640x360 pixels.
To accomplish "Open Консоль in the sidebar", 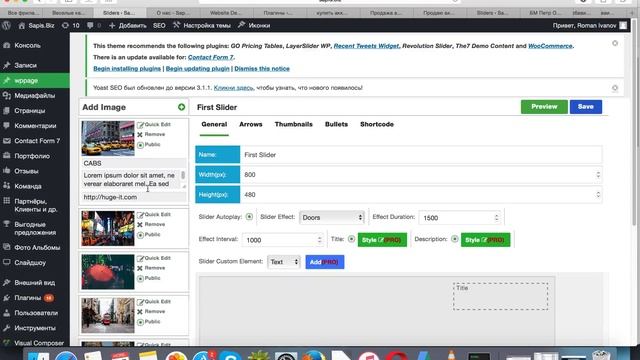I will [x=27, y=45].
